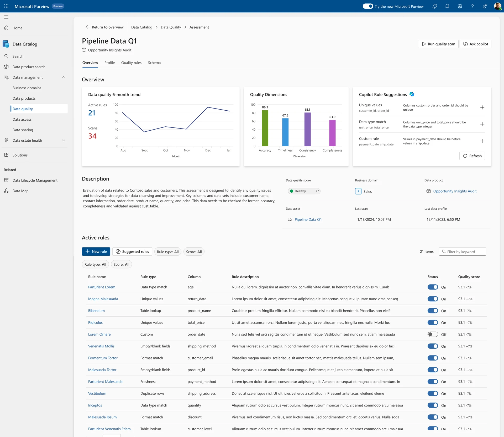The height and width of the screenshot is (437, 504).
Task: Open Opportunity Insights Audit data product link
Action: tap(455, 191)
